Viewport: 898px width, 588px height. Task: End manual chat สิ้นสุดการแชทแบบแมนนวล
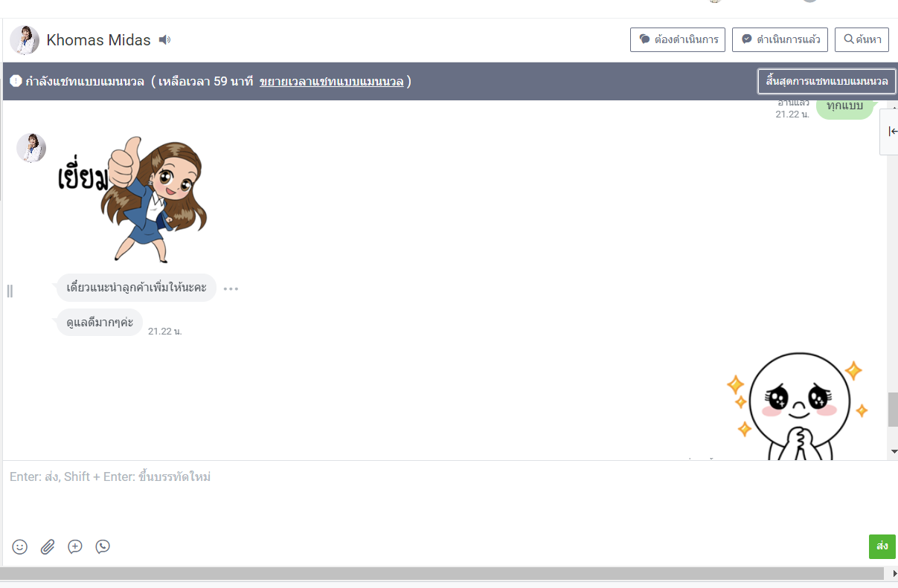pos(827,81)
